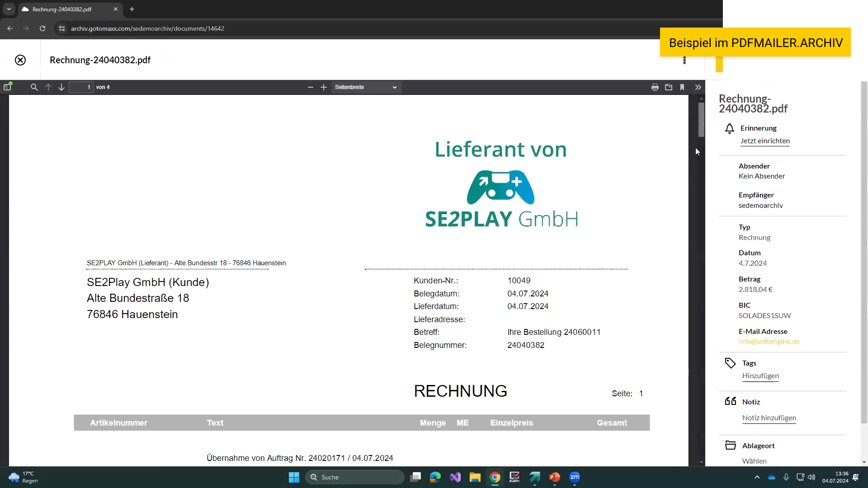Viewport: 868px width, 488px height.
Task: Open the PDF search magnifier tool
Action: pos(34,87)
